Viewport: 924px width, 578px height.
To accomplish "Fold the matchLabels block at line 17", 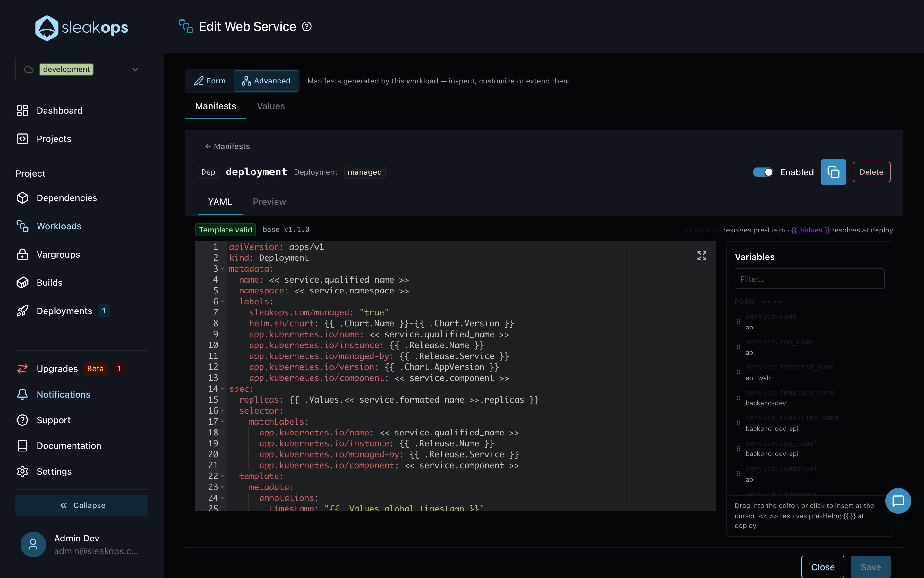I will (222, 422).
